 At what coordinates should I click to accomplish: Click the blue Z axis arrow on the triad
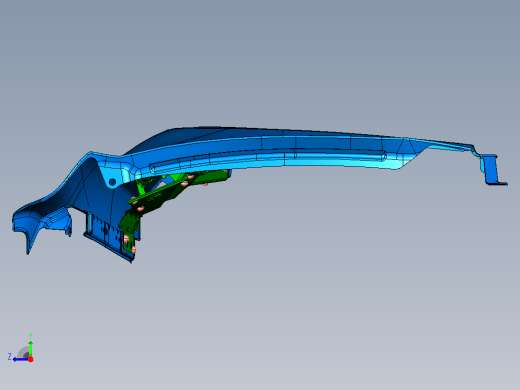coord(21,359)
